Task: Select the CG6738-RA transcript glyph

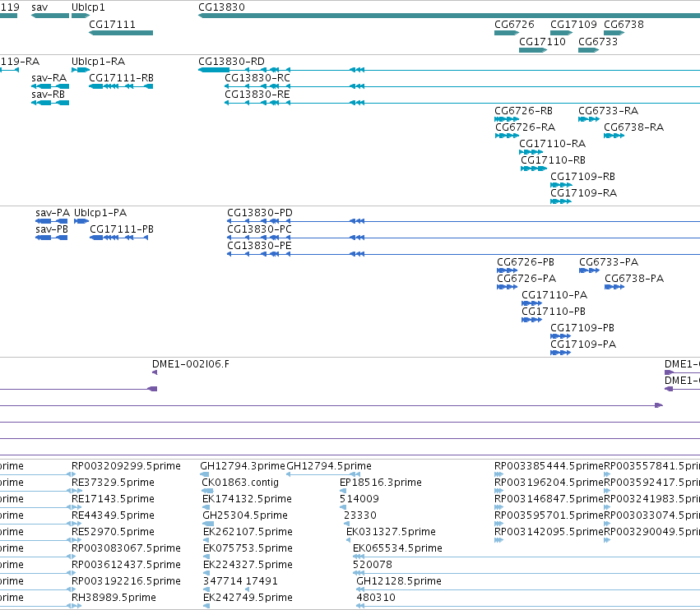Action: [614, 136]
